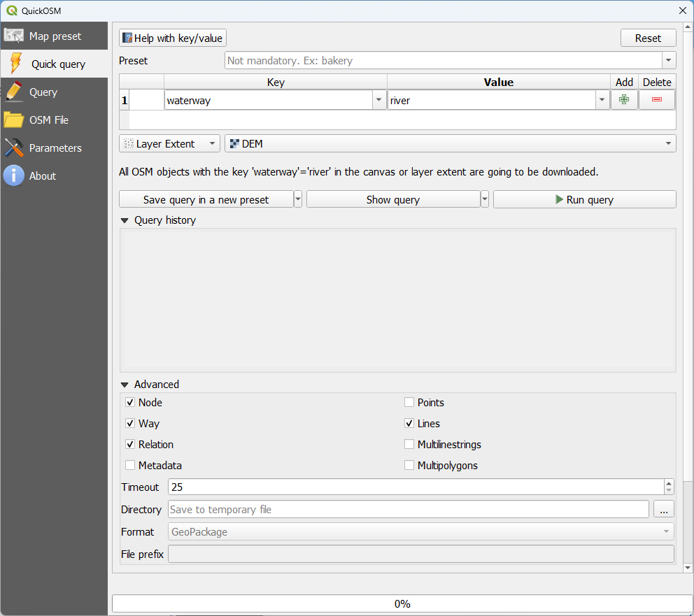Image resolution: width=694 pixels, height=616 pixels.
Task: Open the OSM File panel icon
Action: (x=12, y=120)
